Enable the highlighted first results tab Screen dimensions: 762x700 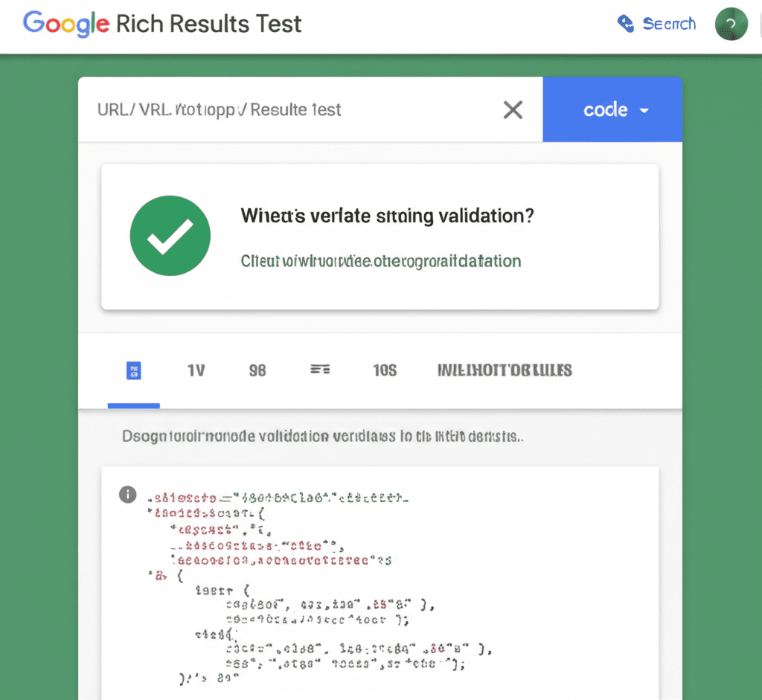click(x=134, y=370)
